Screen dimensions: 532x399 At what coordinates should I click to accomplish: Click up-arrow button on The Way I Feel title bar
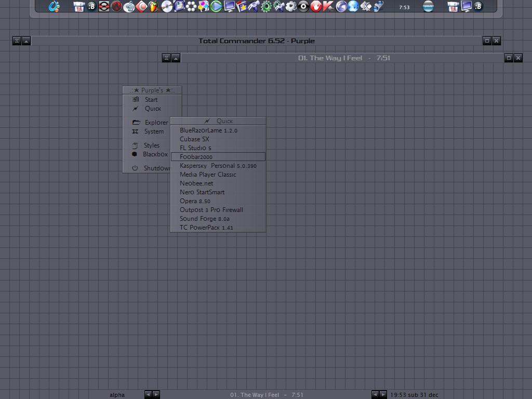click(176, 58)
